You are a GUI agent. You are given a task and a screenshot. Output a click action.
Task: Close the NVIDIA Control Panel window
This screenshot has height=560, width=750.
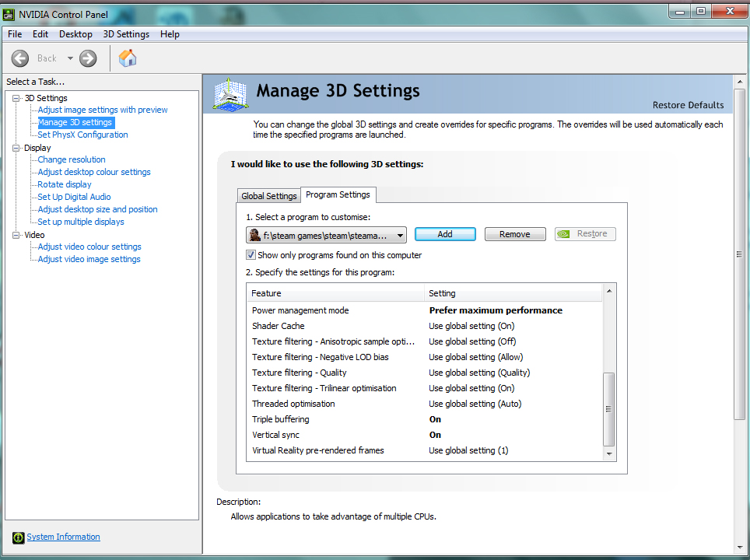click(x=730, y=12)
